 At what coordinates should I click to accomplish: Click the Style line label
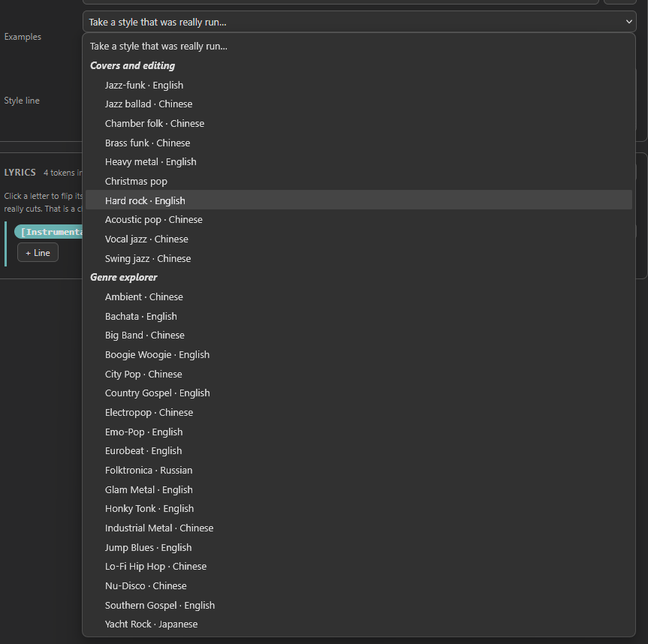22,101
